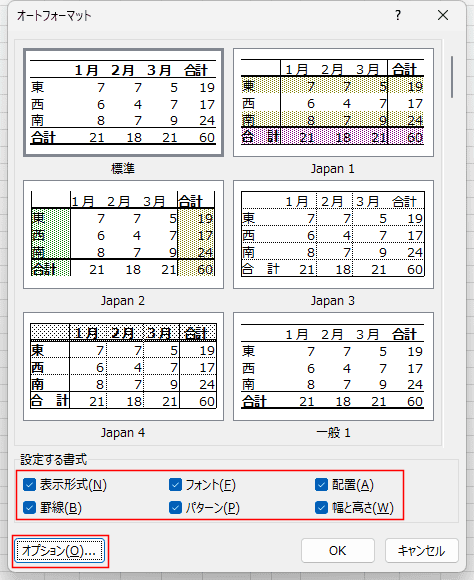Click the help question mark icon
Screen dimensions: 474x580
click(x=398, y=16)
